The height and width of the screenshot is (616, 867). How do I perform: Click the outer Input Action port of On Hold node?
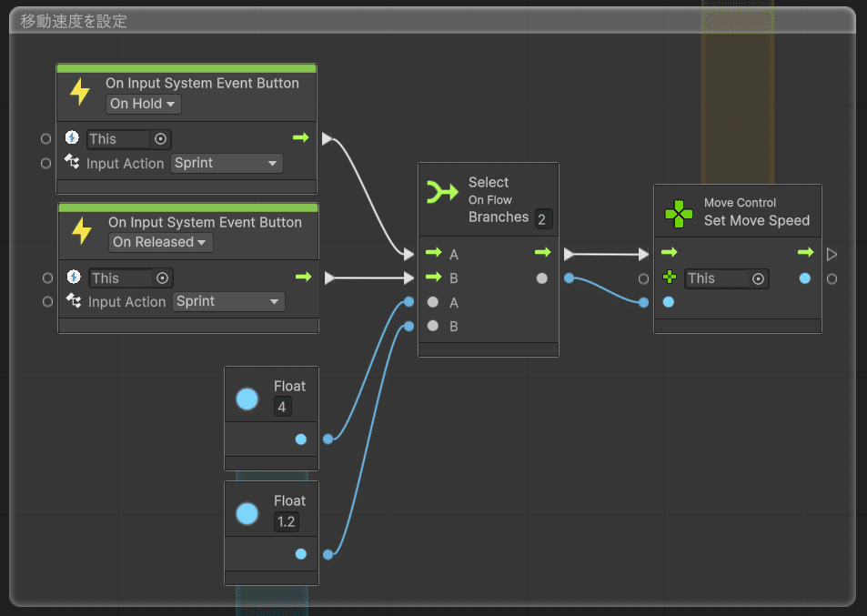point(45,163)
